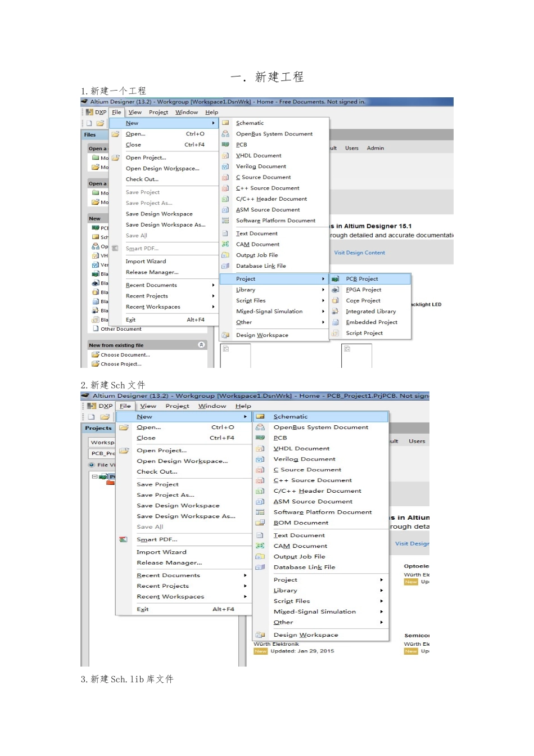This screenshot has height=756, width=534.
Task: Click the Files panel header
Action: click(x=90, y=135)
